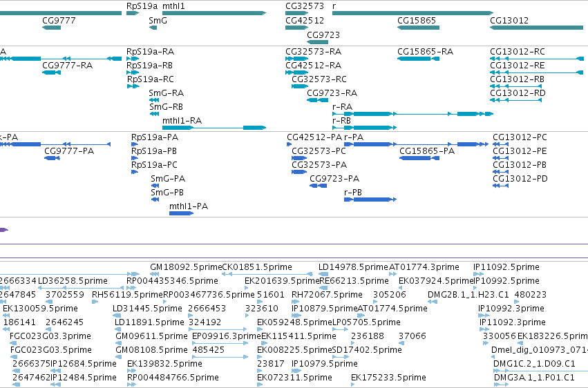
Task: Open the CG32573-RC transcript label
Action: [319, 79]
